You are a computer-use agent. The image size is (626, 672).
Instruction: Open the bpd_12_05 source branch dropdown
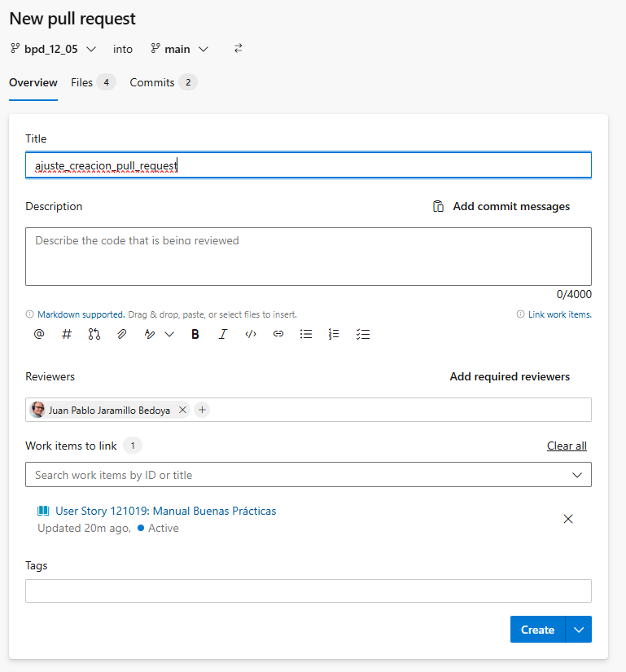[54, 49]
